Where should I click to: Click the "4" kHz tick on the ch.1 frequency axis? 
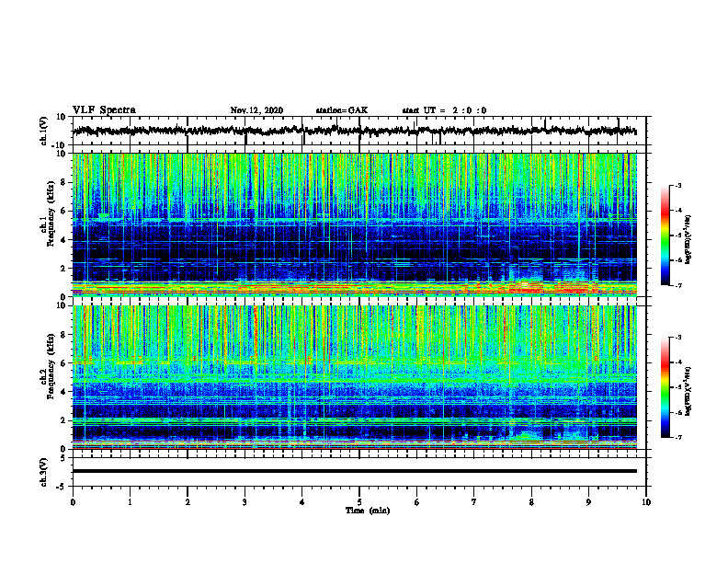coord(64,240)
